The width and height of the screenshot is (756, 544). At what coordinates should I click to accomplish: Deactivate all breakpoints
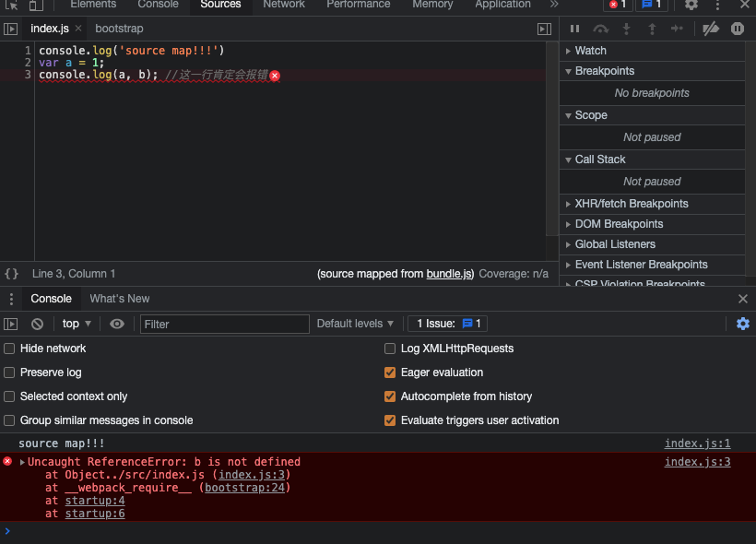click(x=711, y=29)
